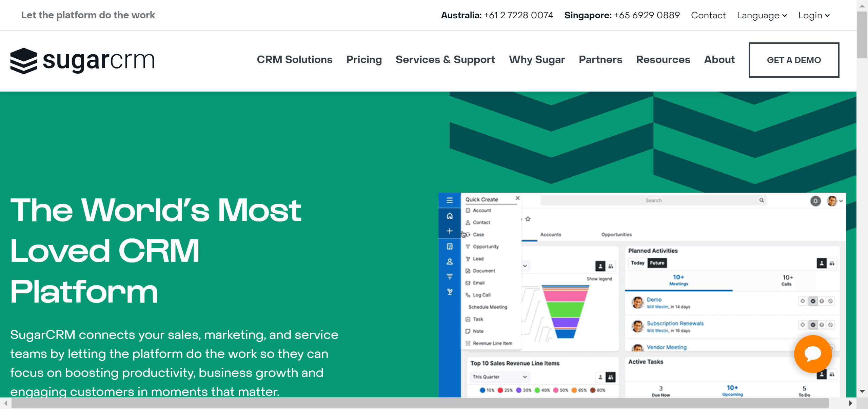
Task: Open the orange chat bubble widget
Action: tap(812, 354)
